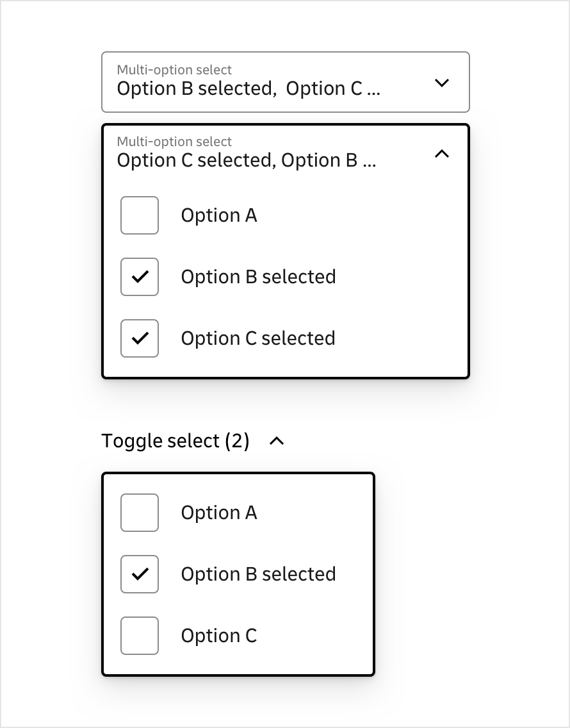
Task: Select the Option C text in the Toggle select list
Action: [219, 636]
